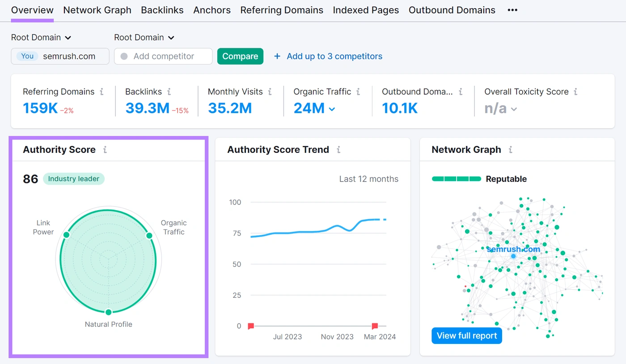Open Authority Score Trend info icon

[338, 150]
